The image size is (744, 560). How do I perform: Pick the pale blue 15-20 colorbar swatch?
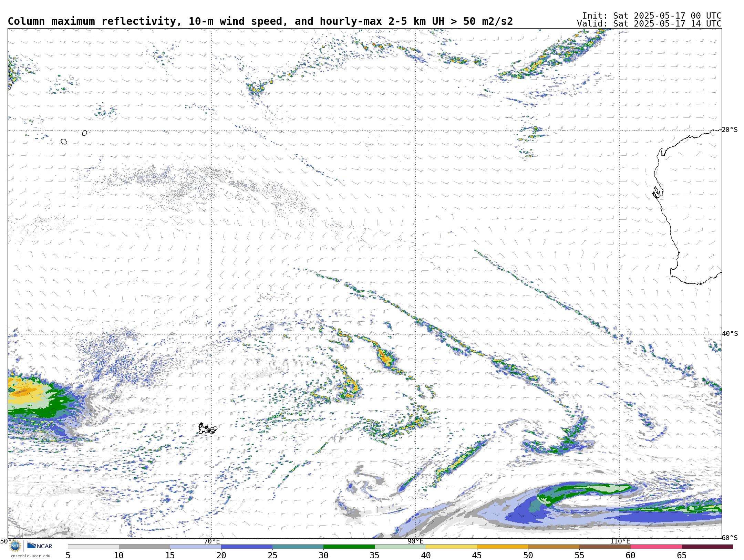coord(196,547)
